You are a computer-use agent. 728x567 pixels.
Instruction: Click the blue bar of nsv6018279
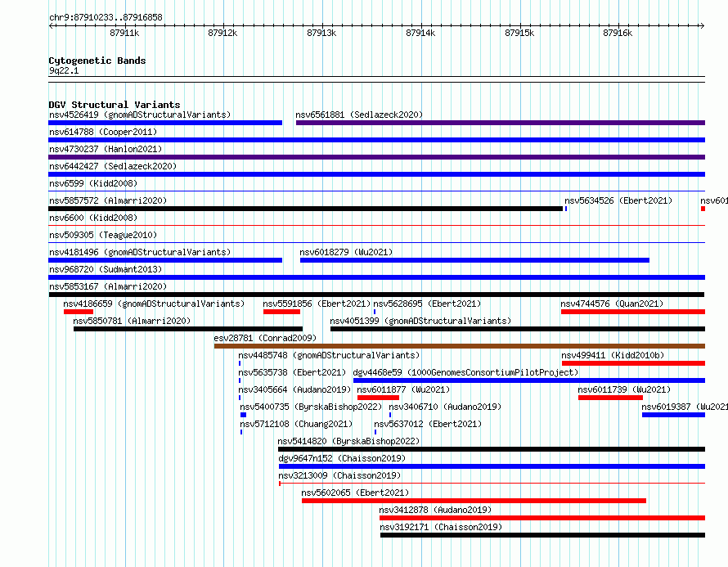tap(474, 260)
